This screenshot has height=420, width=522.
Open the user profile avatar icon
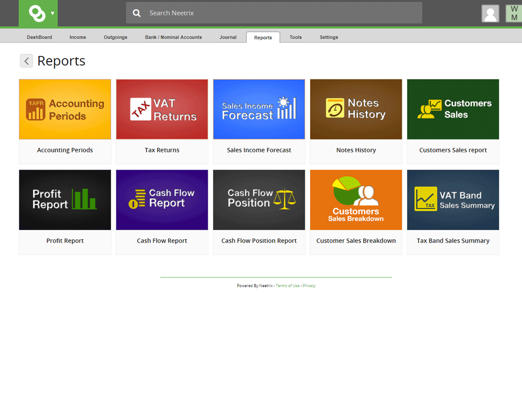point(490,13)
